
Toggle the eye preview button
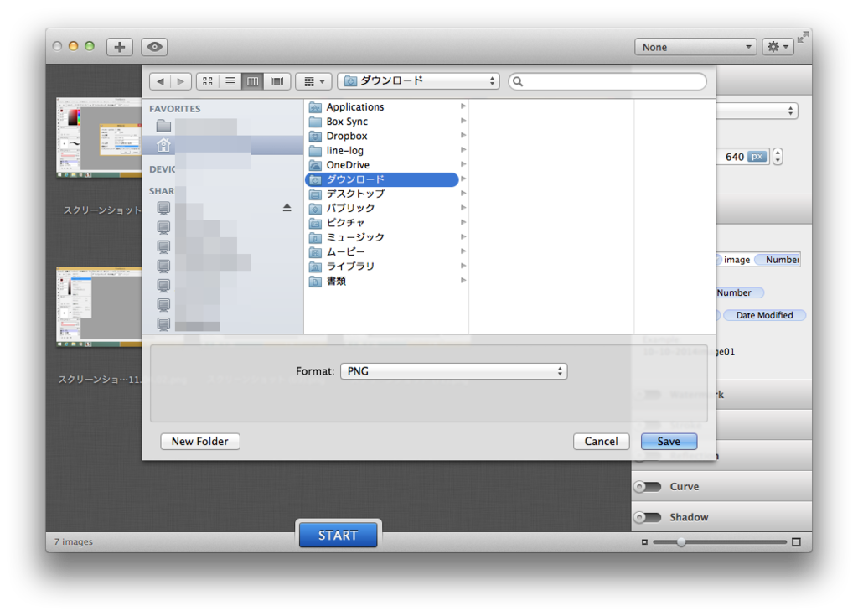pos(154,47)
